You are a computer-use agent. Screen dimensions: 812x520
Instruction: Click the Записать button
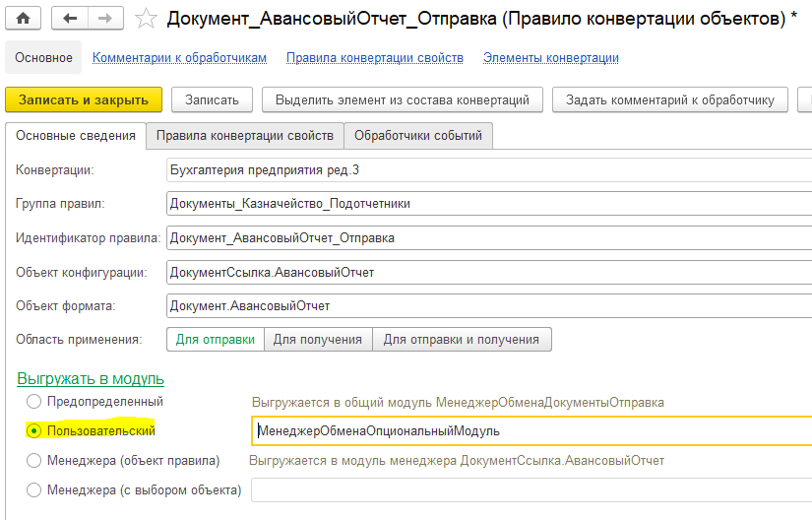212,99
